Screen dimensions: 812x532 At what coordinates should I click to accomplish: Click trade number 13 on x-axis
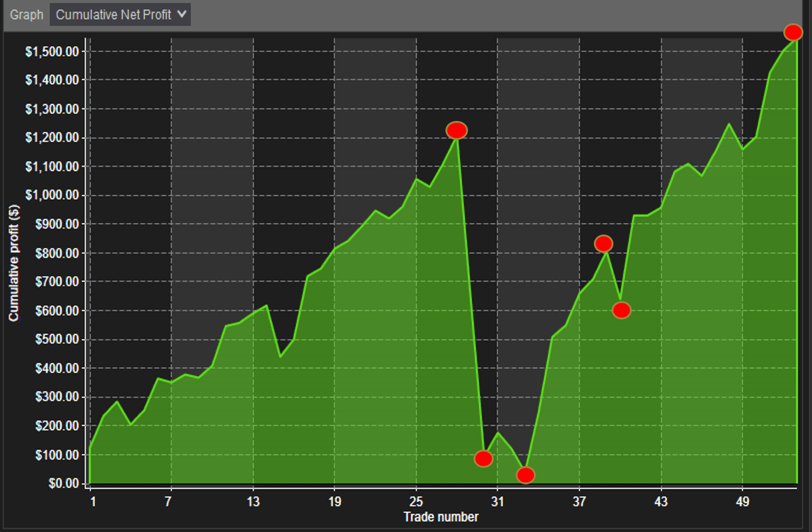[253, 502]
